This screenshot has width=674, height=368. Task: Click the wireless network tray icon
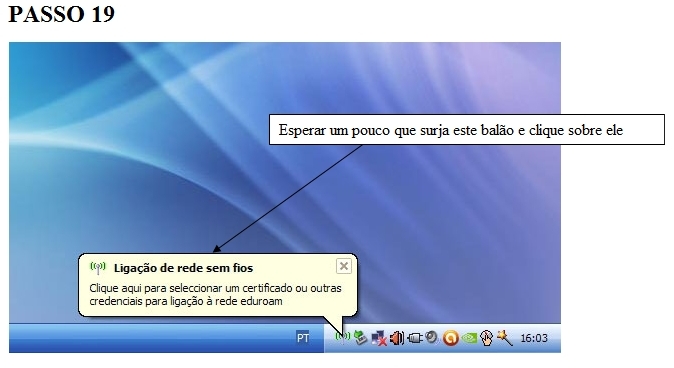point(343,337)
